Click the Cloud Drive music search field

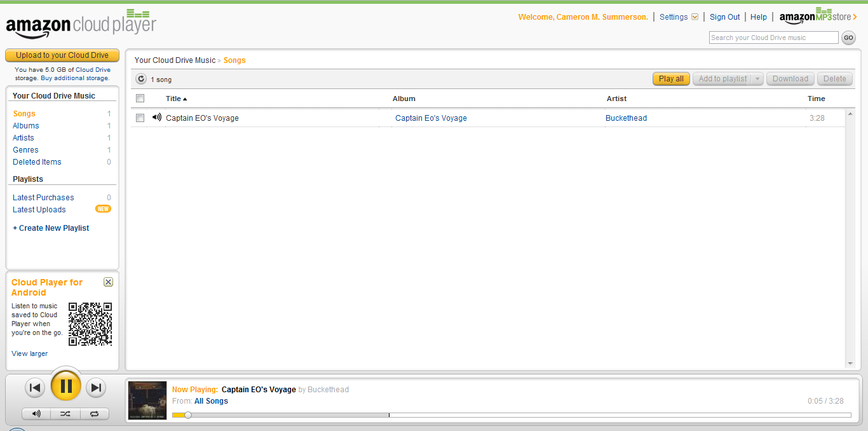pyautogui.click(x=773, y=37)
